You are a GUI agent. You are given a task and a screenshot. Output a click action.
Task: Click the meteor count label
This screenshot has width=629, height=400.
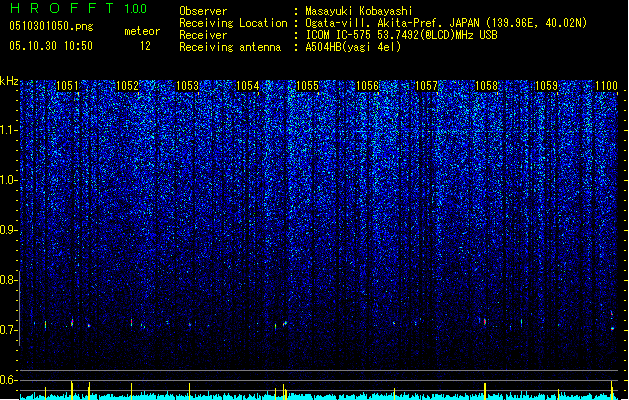(x=142, y=31)
